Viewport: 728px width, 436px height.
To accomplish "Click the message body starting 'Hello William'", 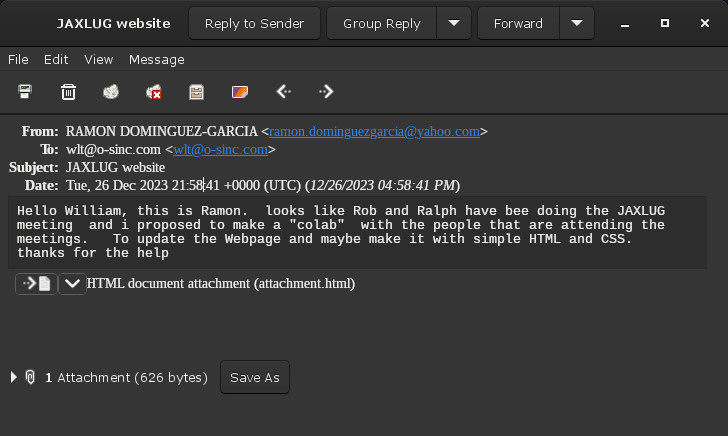I will 358,232.
